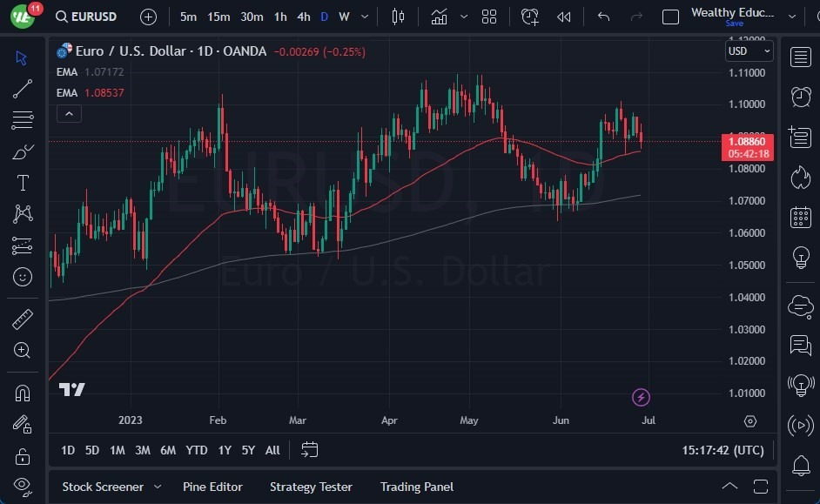Image resolution: width=820 pixels, height=504 pixels.
Task: Save the Wealthy Education layout
Action: click(735, 24)
